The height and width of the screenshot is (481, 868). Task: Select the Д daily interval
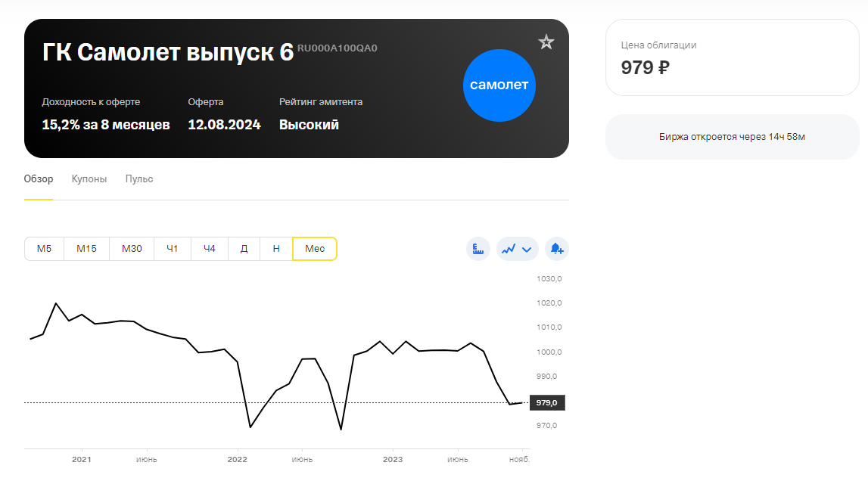click(244, 249)
